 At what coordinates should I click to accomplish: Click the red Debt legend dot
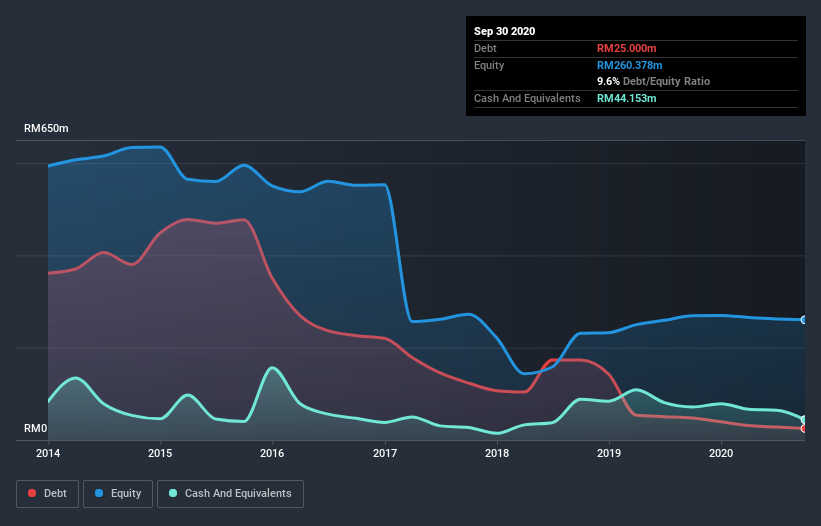point(32,493)
